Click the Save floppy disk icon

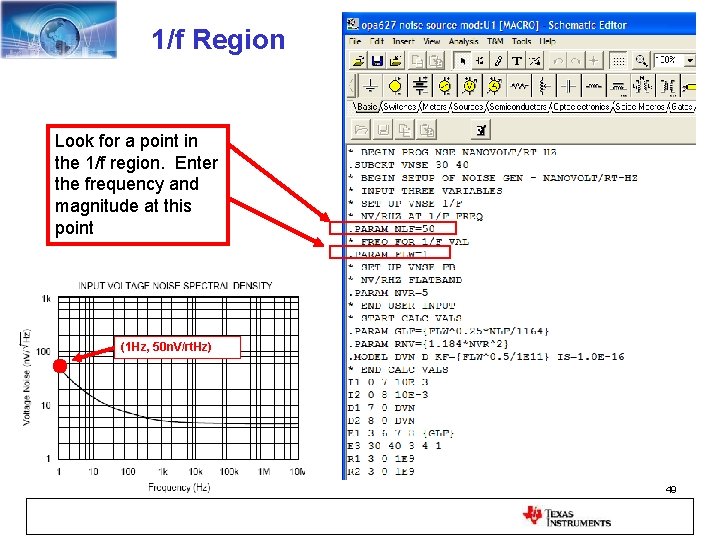377,60
